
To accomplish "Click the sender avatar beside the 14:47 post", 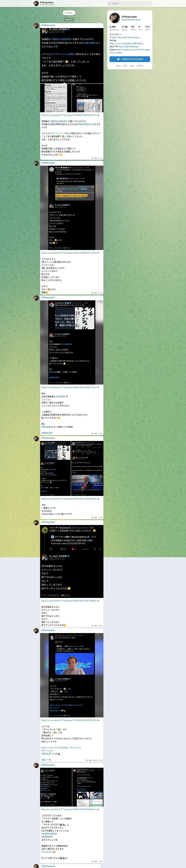I will click(36, 765).
